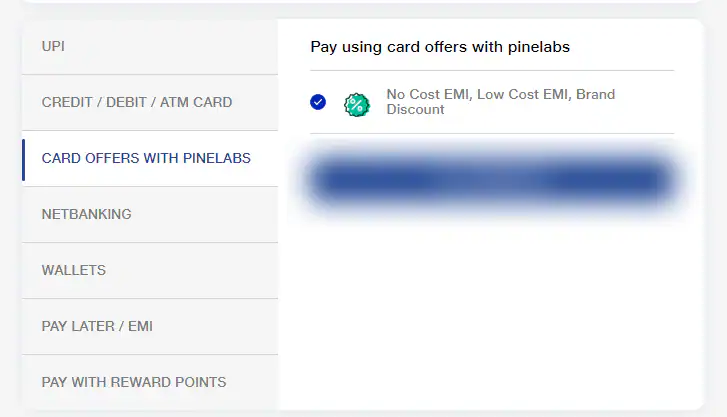
Task: Open the UPI payment tab
Action: tap(53, 46)
